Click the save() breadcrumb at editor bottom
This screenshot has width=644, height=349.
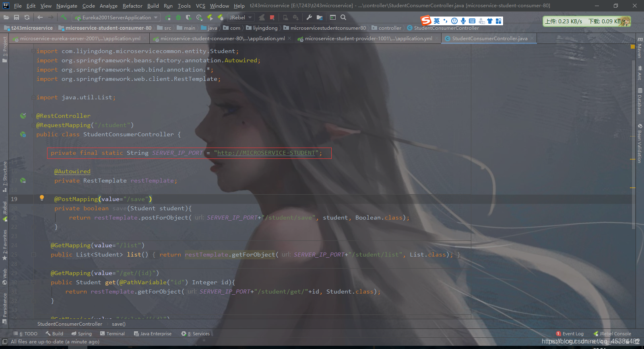coord(119,324)
